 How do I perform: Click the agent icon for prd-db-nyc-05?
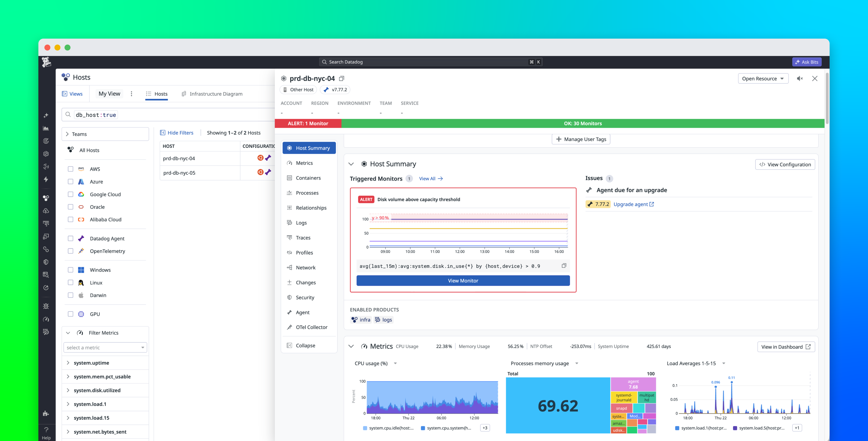click(268, 172)
